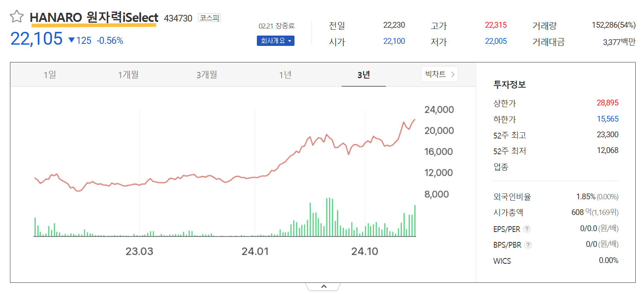
Task: Switch to the 3개월 chart view
Action: coord(206,74)
